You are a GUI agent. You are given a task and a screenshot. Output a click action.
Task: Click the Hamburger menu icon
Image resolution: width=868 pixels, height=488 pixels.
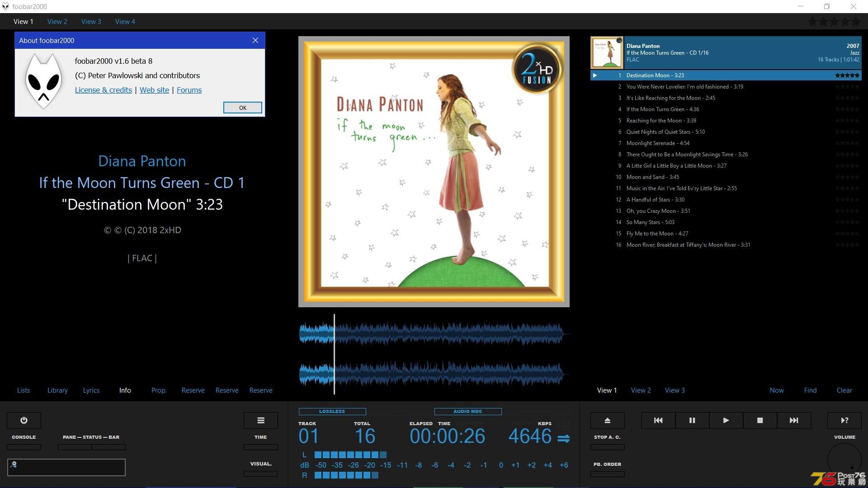[260, 420]
